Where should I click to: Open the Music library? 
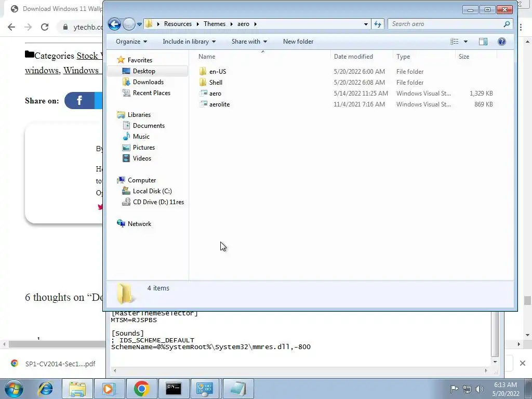coord(141,137)
